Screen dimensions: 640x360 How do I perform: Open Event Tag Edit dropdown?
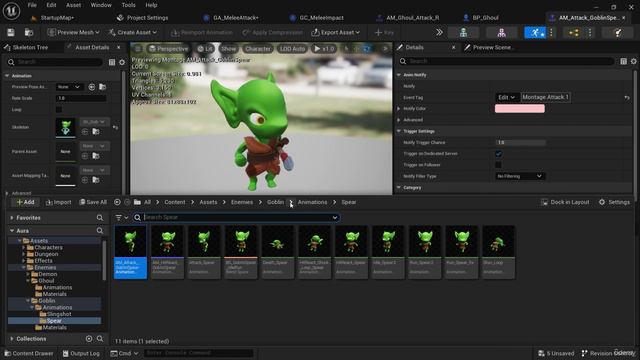pos(507,97)
